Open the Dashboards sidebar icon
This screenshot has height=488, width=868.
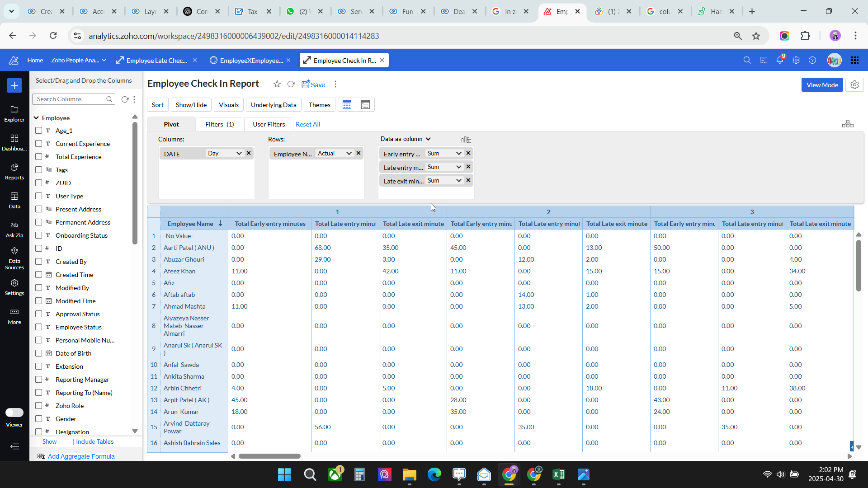pos(14,142)
